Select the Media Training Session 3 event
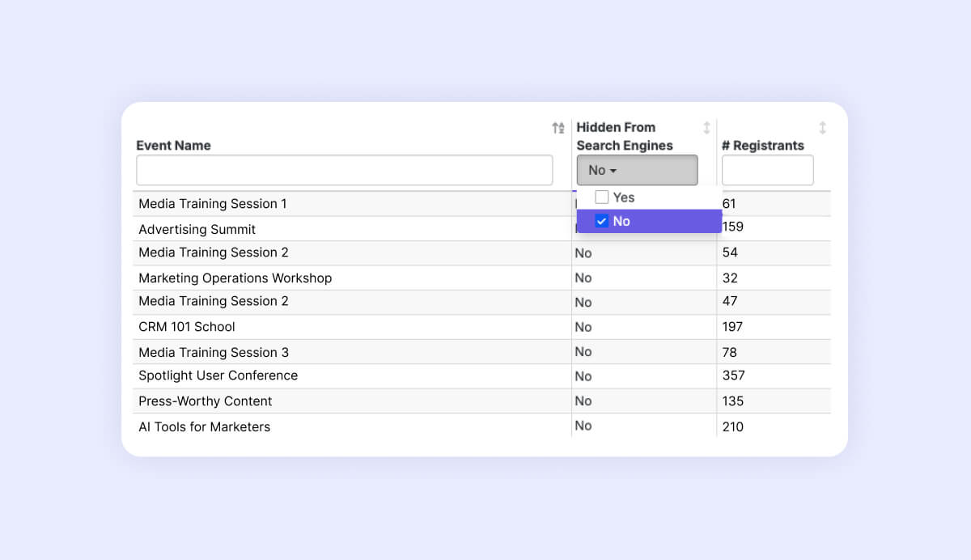 213,353
